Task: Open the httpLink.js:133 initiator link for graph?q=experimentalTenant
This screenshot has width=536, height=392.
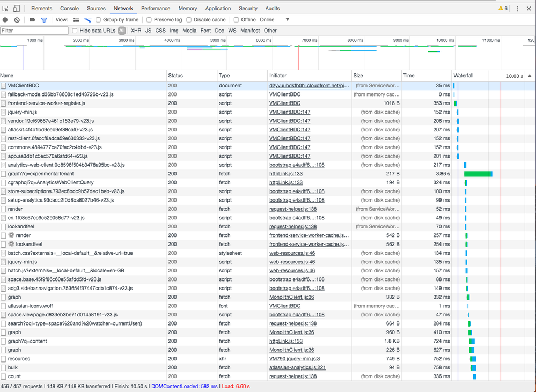Action: pos(285,174)
